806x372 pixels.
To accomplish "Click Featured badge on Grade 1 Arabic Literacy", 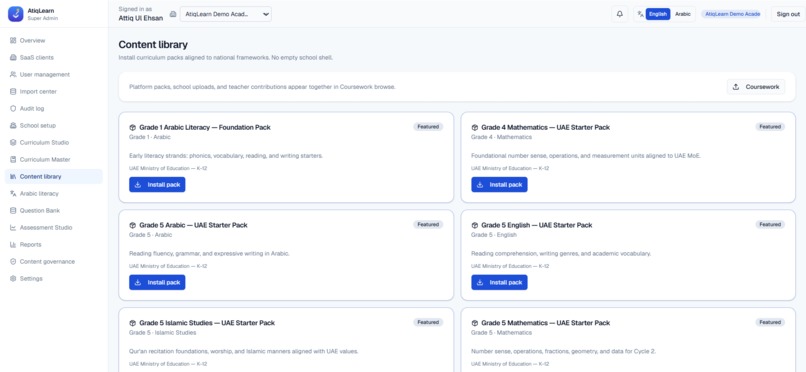I will pyautogui.click(x=428, y=126).
